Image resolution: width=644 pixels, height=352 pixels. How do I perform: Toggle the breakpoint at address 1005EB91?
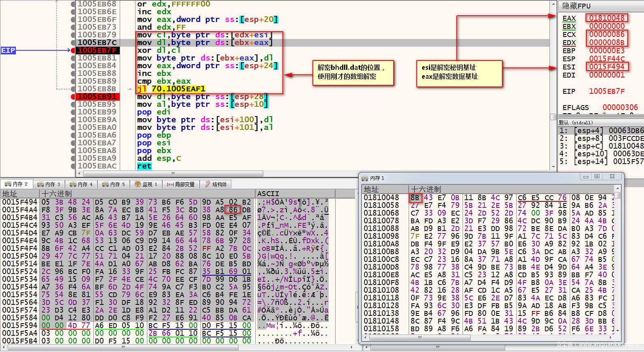pyautogui.click(x=73, y=97)
